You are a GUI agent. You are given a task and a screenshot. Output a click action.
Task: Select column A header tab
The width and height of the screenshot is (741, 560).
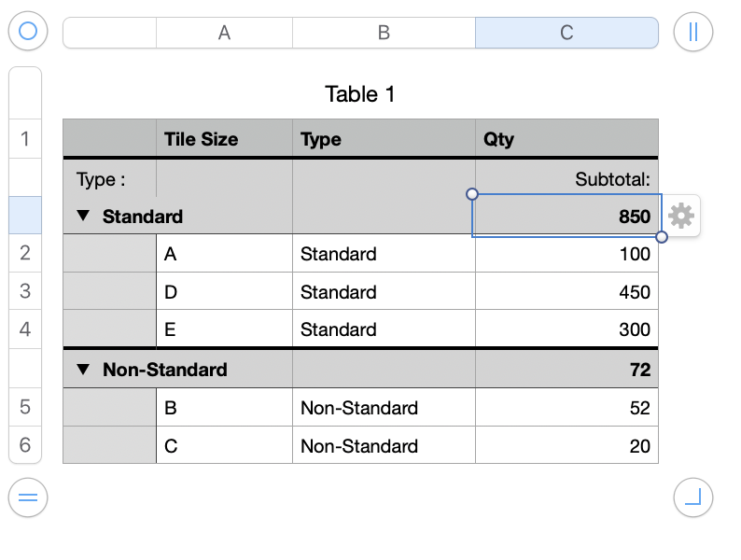(224, 33)
